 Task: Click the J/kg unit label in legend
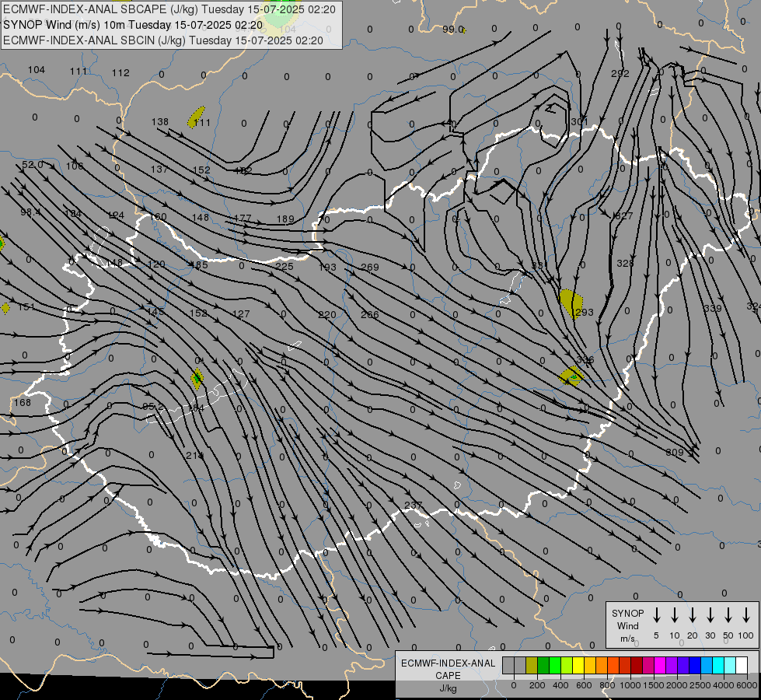[448, 688]
